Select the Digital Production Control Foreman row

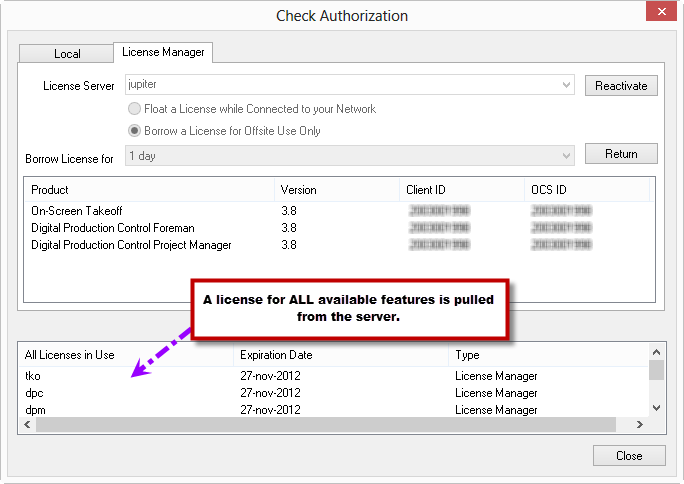tap(339, 228)
